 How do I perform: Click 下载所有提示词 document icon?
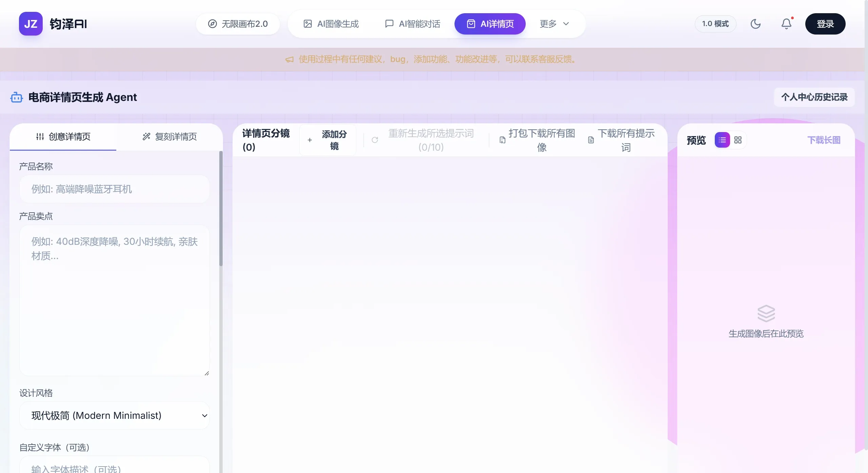[x=591, y=140]
